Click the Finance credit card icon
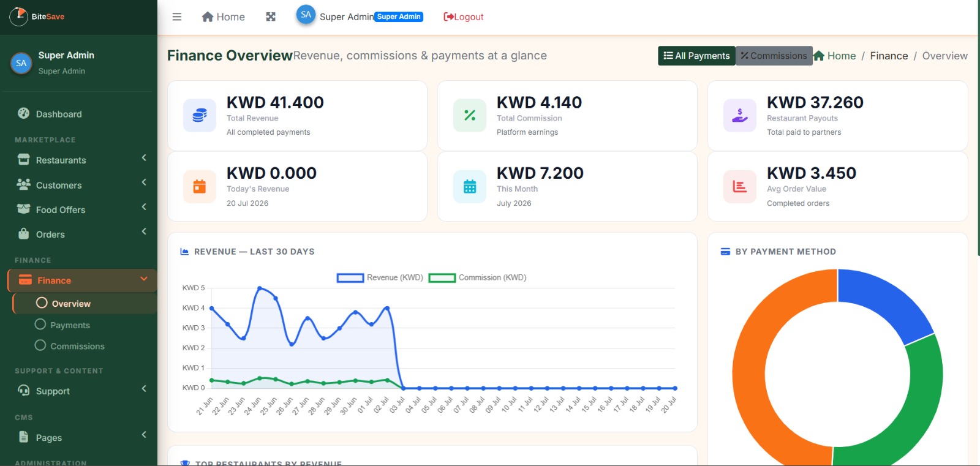 click(25, 280)
